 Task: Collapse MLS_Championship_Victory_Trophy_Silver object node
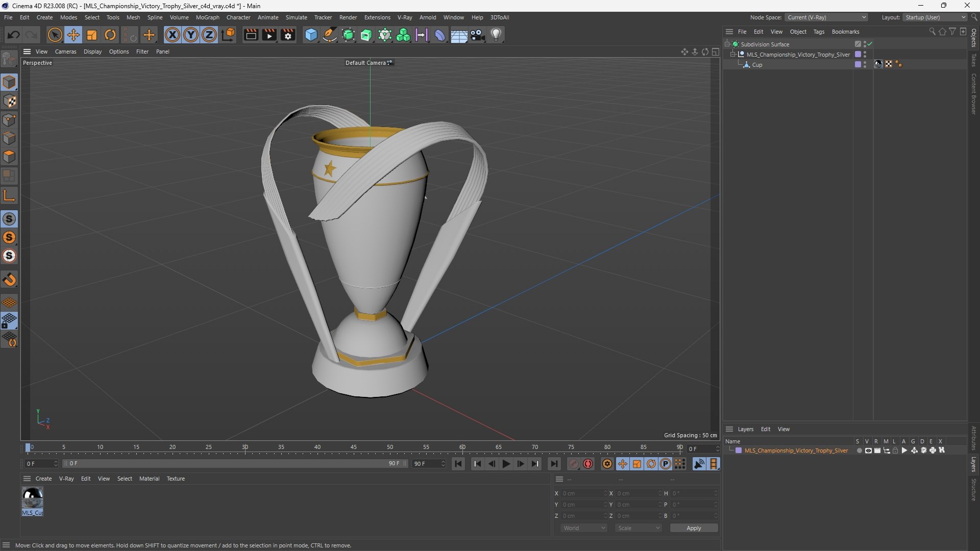(733, 55)
